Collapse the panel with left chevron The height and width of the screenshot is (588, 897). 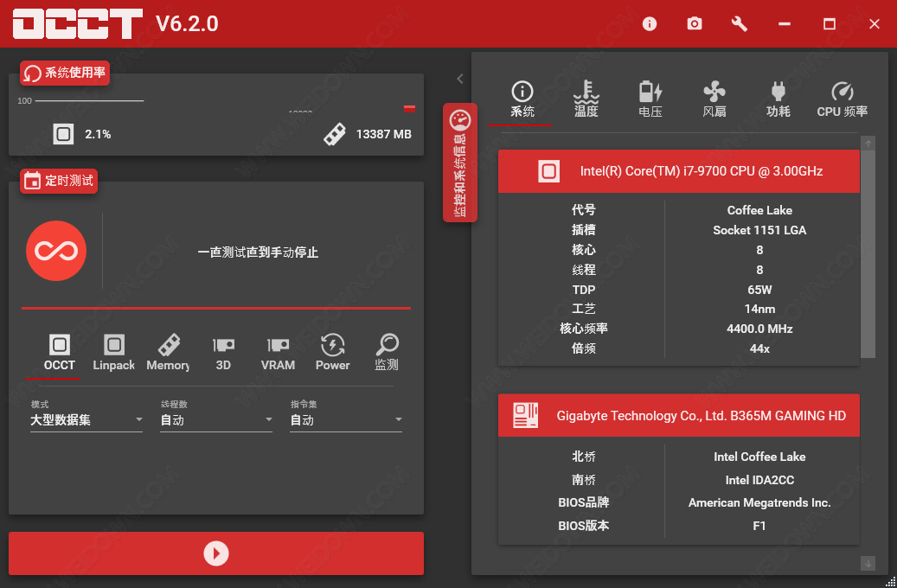click(460, 79)
